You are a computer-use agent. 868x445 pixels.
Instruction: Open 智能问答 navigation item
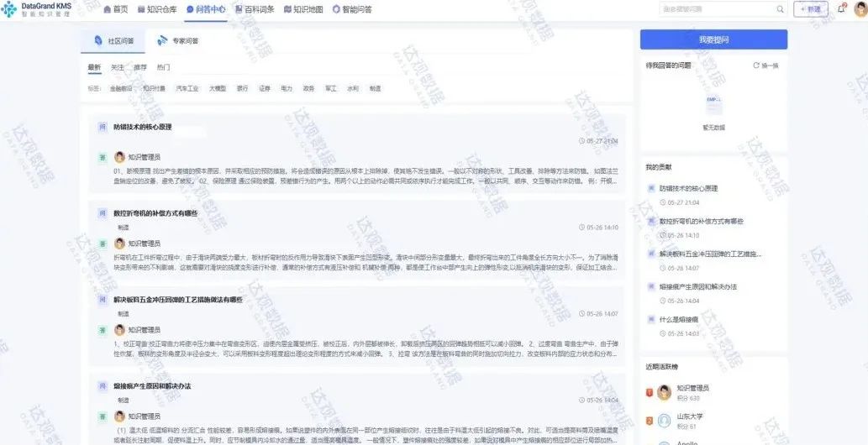click(352, 9)
